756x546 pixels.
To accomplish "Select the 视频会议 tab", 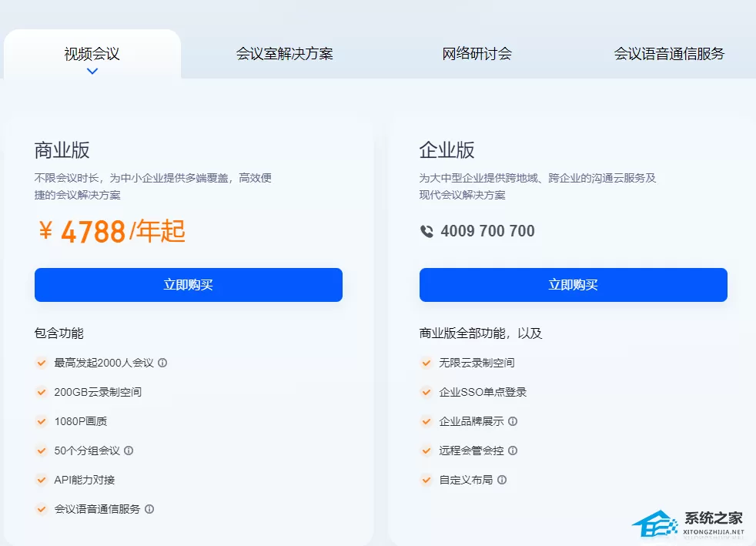I will click(92, 54).
